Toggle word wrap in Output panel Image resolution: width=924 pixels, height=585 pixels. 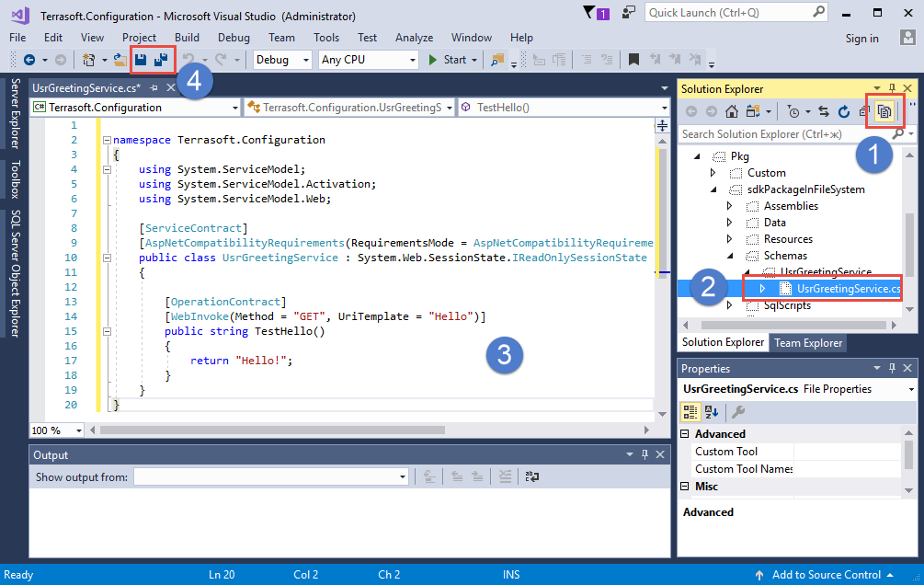(x=532, y=476)
